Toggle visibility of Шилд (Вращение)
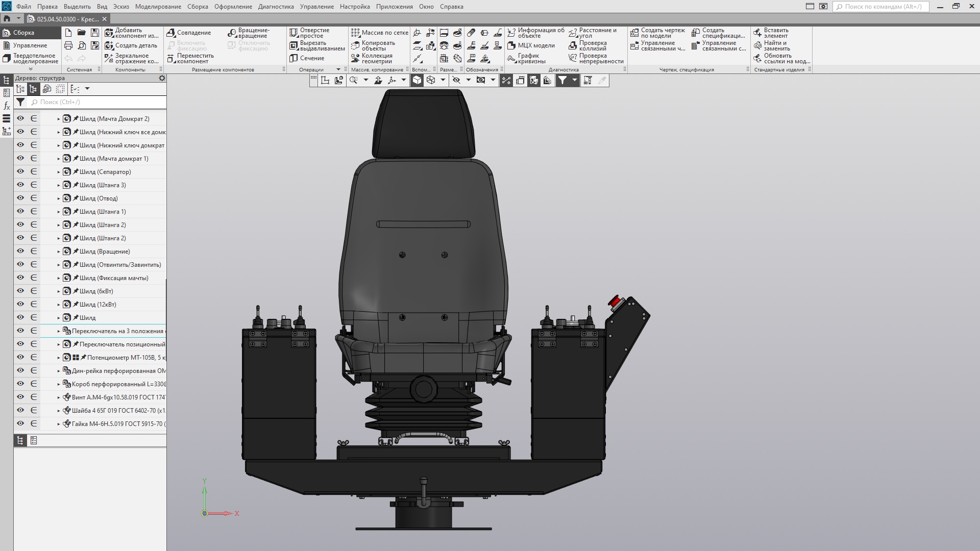The height and width of the screenshot is (551, 980). point(20,251)
